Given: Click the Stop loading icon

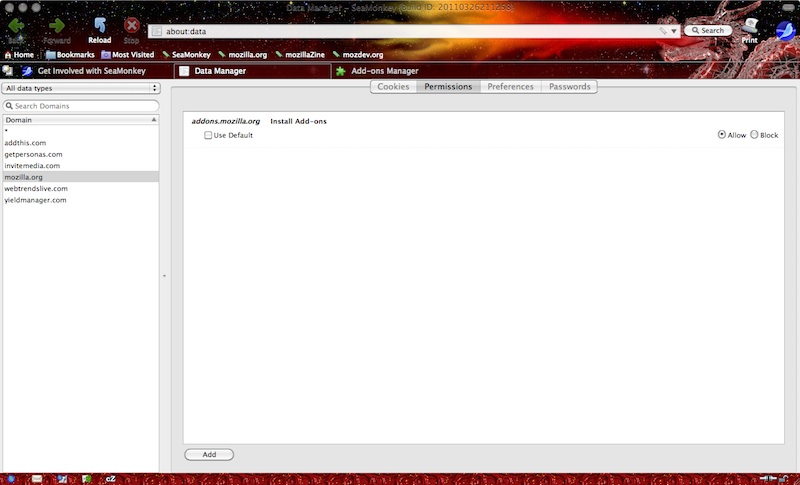Looking at the screenshot, I should [131, 27].
